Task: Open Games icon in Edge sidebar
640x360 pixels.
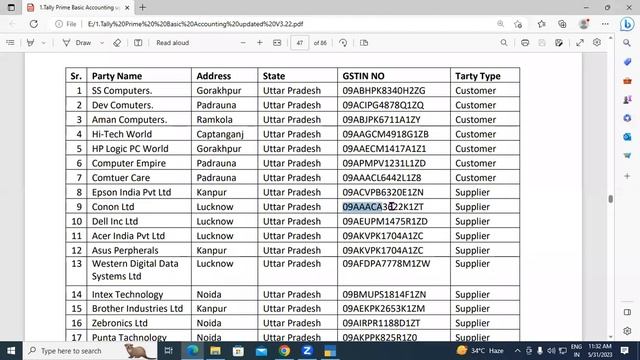Action: point(627,100)
